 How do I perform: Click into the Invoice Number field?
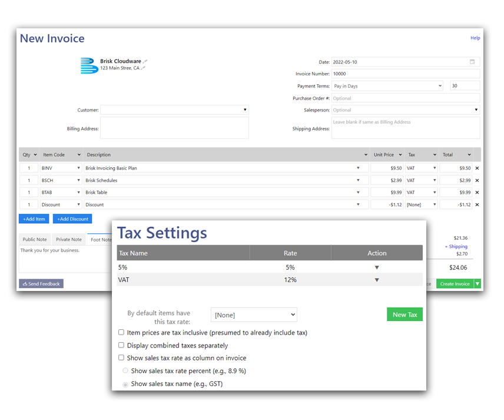pyautogui.click(x=406, y=74)
